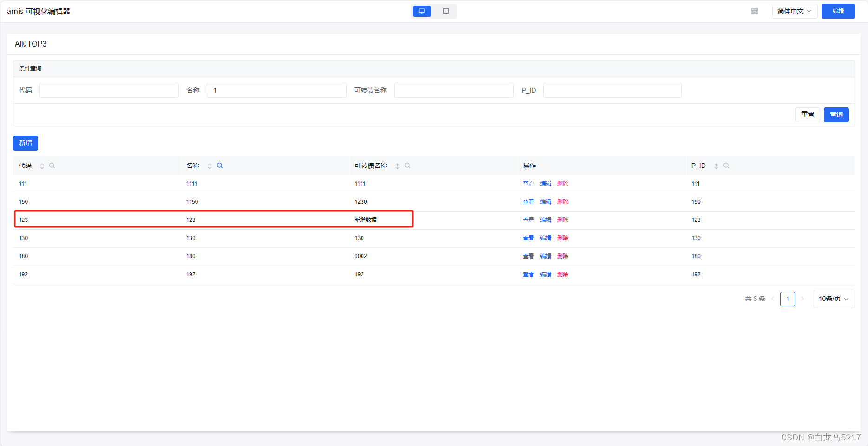Sort the table by 代码 column

tap(42, 166)
